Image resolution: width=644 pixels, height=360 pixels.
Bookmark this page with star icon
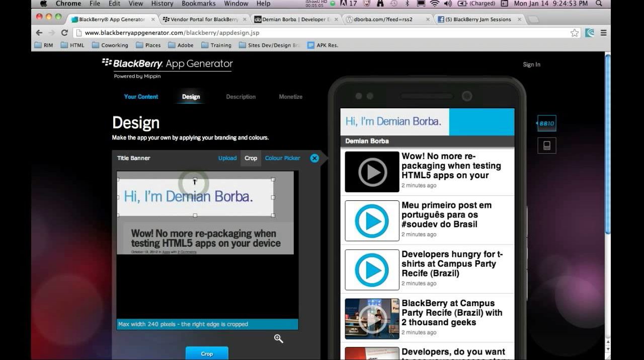575,33
